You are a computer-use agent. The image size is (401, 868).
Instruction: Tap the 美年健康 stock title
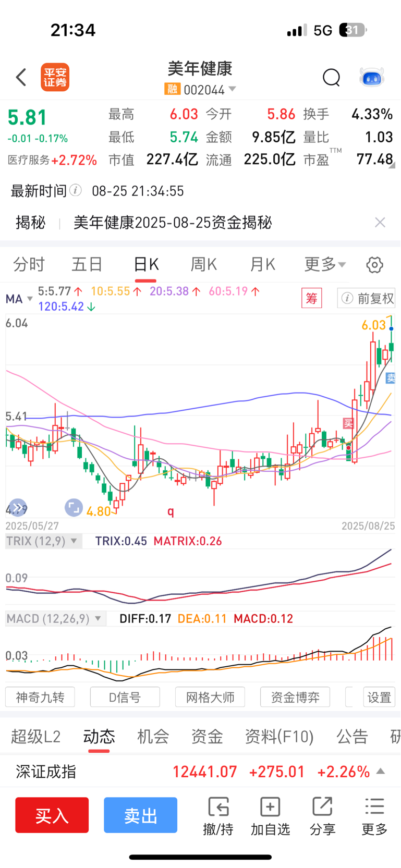(x=200, y=68)
